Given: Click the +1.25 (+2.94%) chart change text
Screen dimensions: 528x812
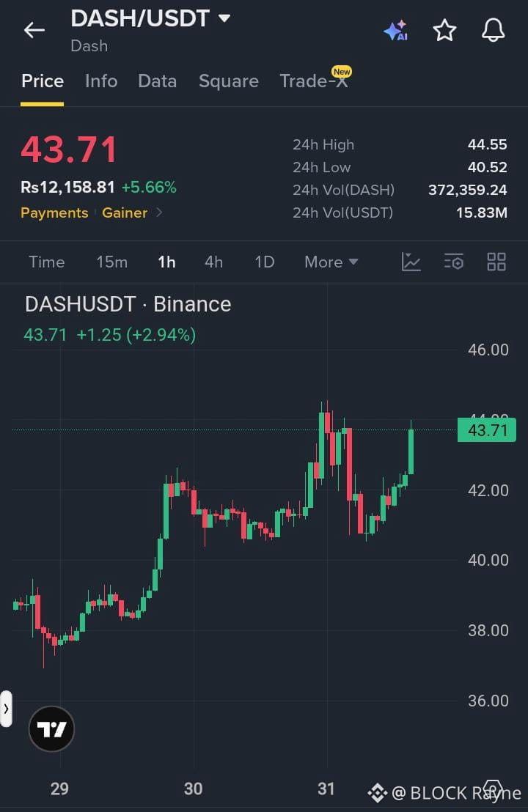Looking at the screenshot, I should coord(136,335).
